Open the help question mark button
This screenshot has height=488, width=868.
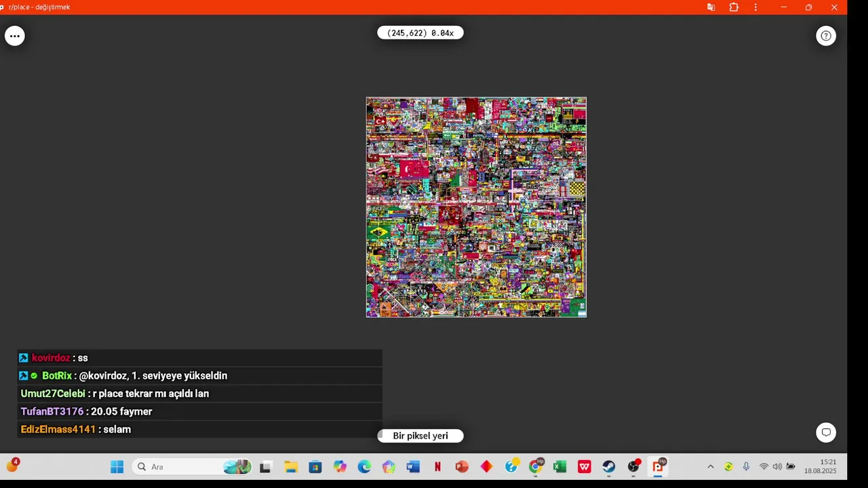[826, 36]
